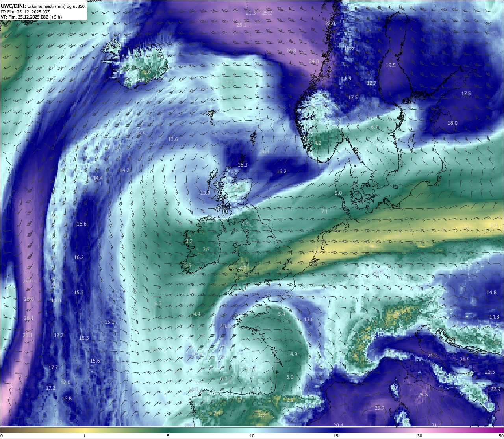Click the 15.5 value label
This screenshot has height=439, width=504.
point(79,293)
